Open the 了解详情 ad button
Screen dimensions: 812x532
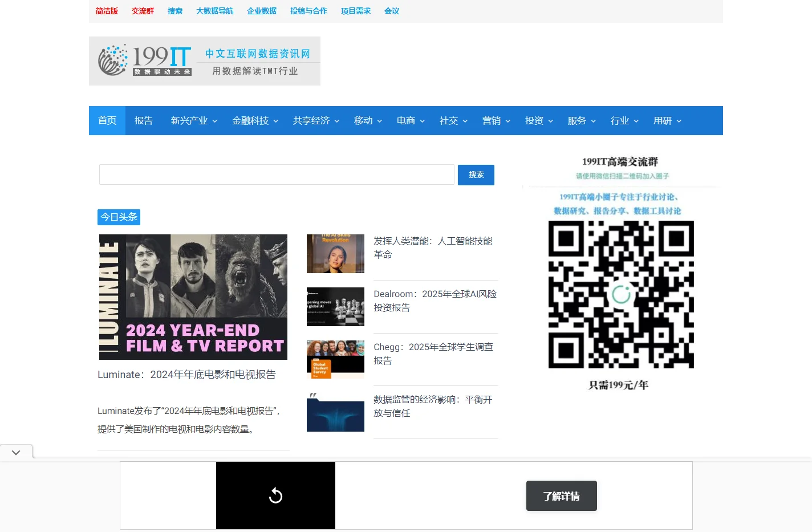pos(561,496)
